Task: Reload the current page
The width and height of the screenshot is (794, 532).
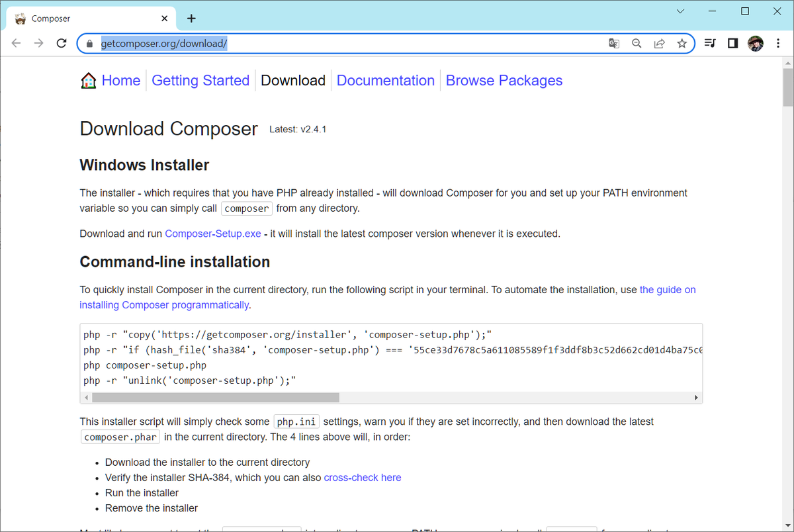Action: [x=62, y=43]
